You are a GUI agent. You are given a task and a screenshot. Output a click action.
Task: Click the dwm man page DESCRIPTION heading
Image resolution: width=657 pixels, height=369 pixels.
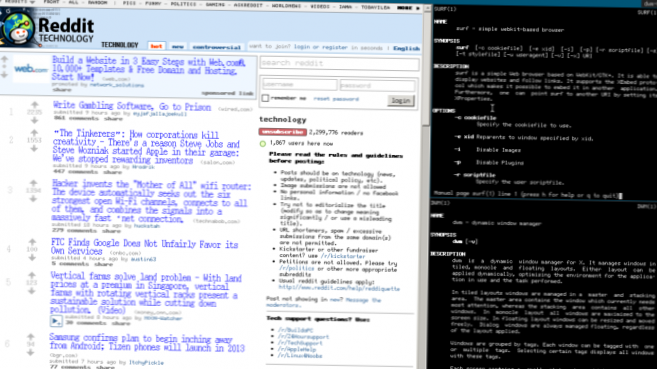[x=448, y=254]
